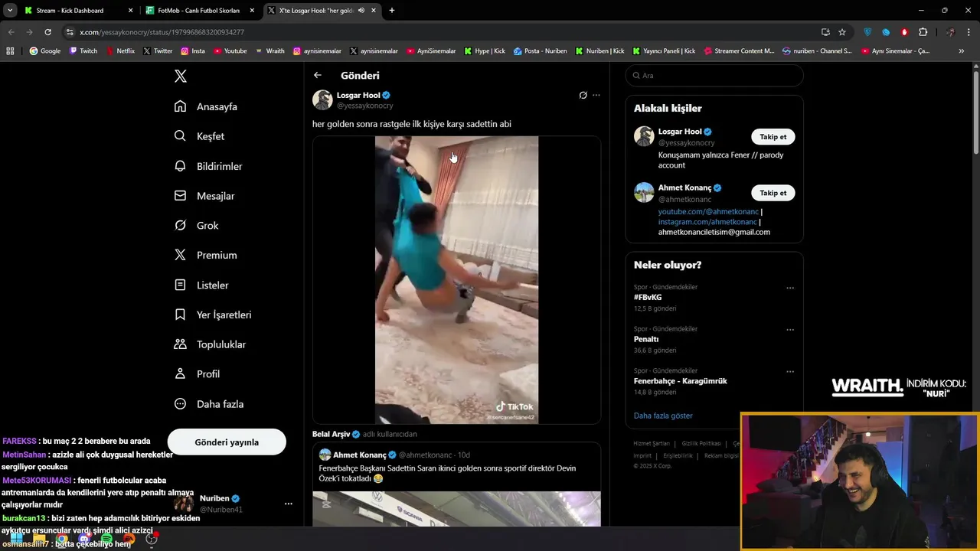Open more options on Losgar Hool post
The width and height of the screenshot is (980, 551).
tap(596, 95)
